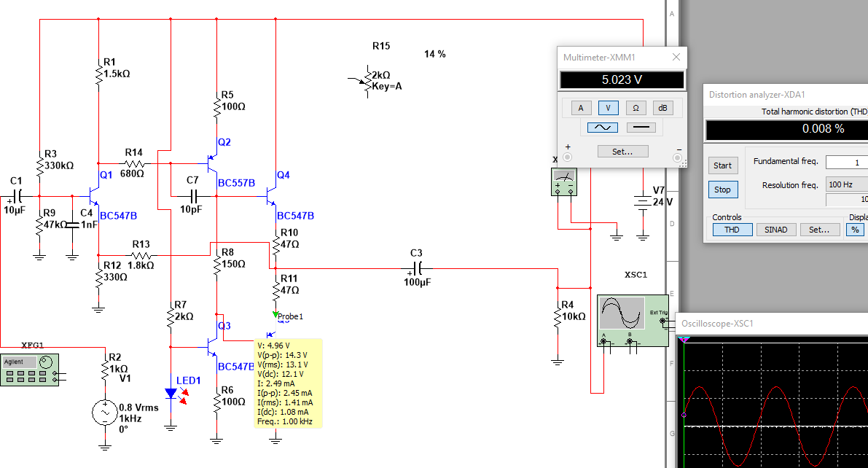Click the Distortion analyzer-XDA1 title bar
868x468 pixels.
point(786,95)
